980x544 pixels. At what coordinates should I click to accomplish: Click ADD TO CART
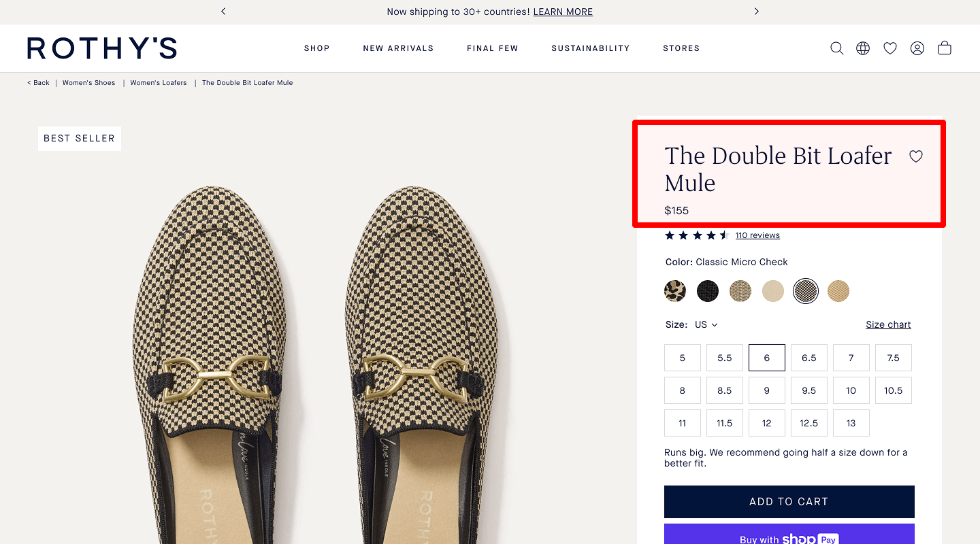coord(789,501)
